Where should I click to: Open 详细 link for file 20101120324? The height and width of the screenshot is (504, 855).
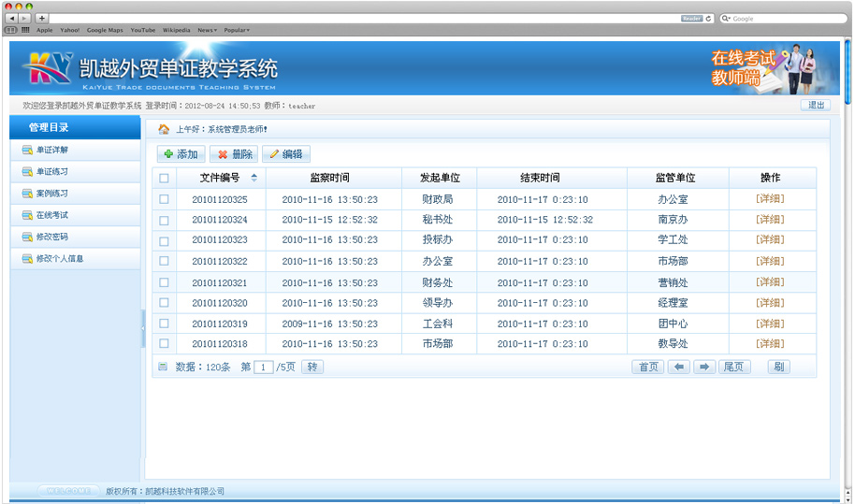coord(770,220)
